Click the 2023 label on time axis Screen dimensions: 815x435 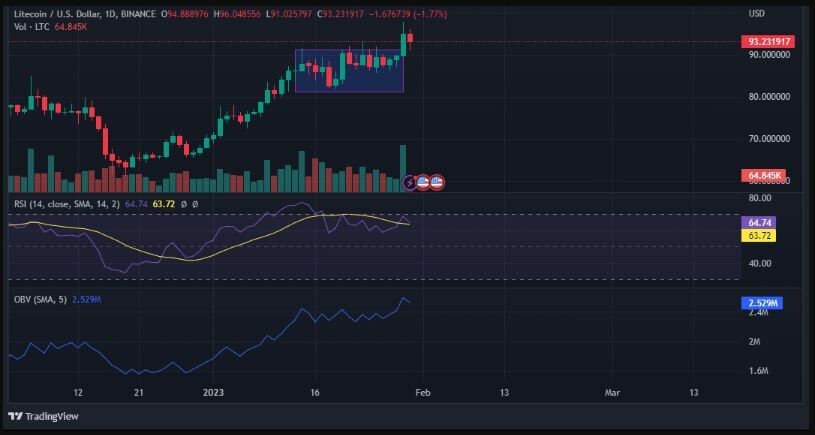tap(213, 392)
